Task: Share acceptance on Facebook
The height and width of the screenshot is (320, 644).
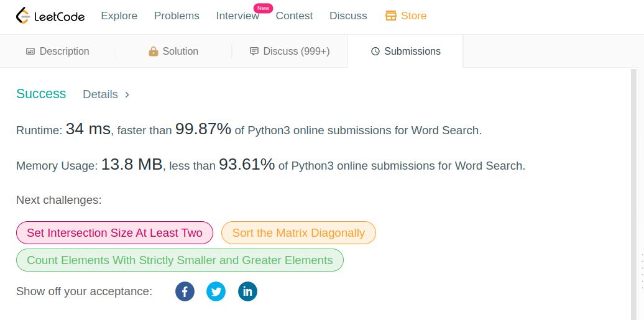Action: click(x=185, y=291)
